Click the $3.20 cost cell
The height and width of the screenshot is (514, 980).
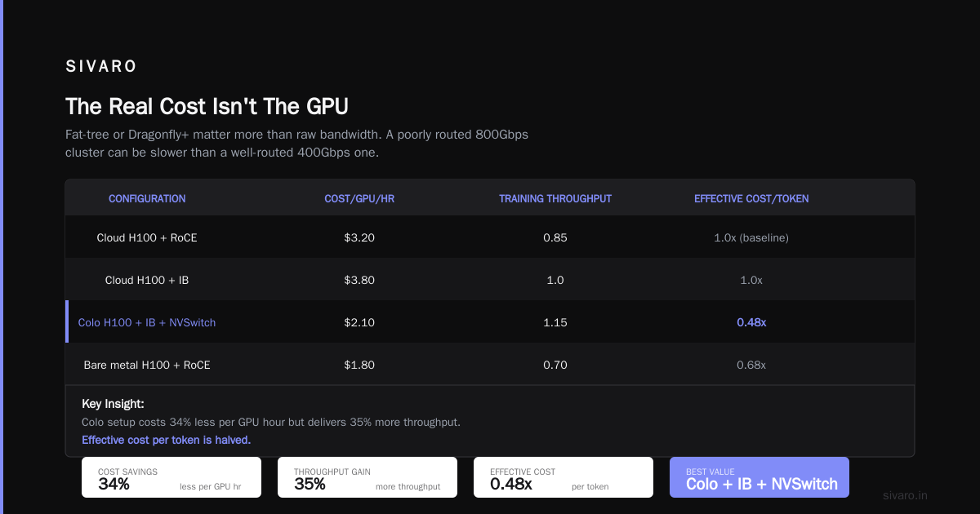[x=359, y=238]
